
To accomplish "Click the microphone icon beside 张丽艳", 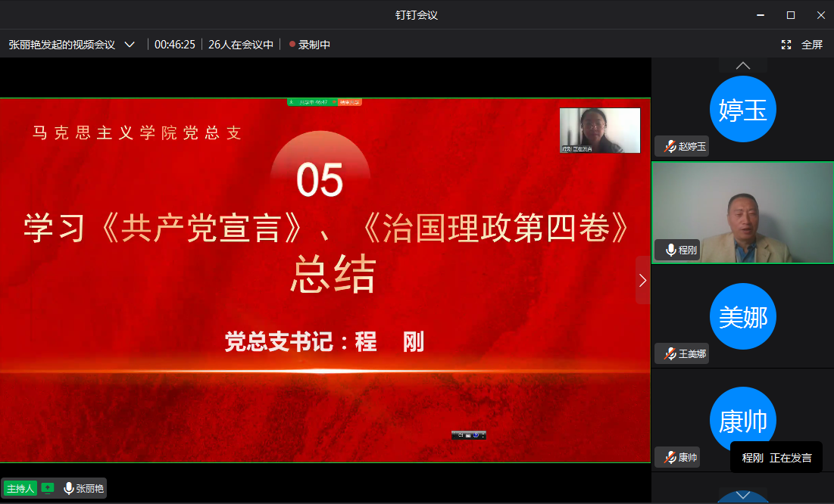I will (x=69, y=489).
